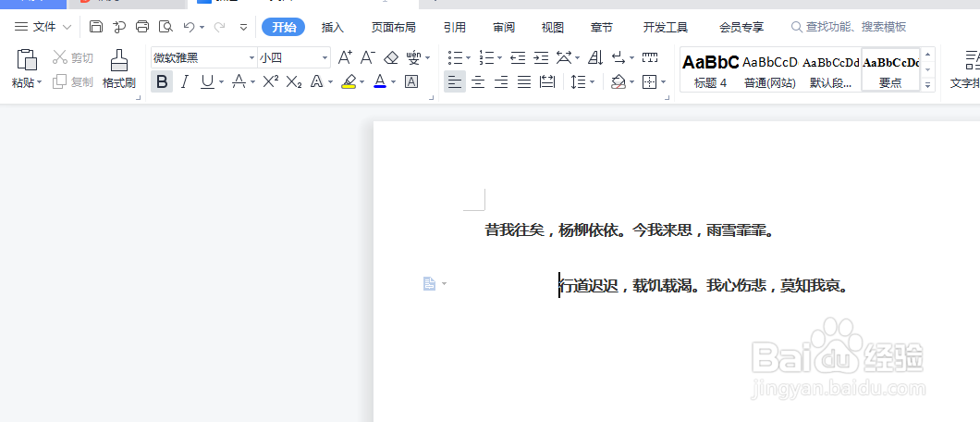The image size is (980, 422).
Task: Click the numbered list icon
Action: [x=487, y=58]
